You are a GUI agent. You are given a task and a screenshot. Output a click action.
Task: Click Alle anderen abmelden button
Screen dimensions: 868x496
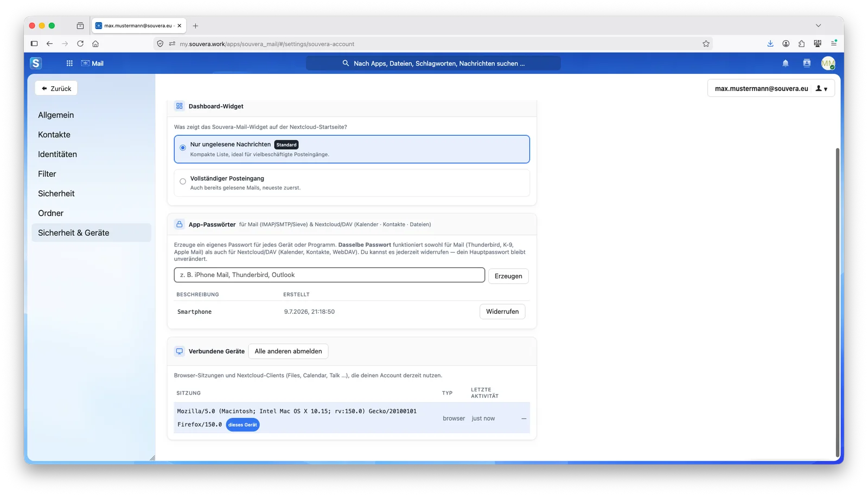[288, 351]
